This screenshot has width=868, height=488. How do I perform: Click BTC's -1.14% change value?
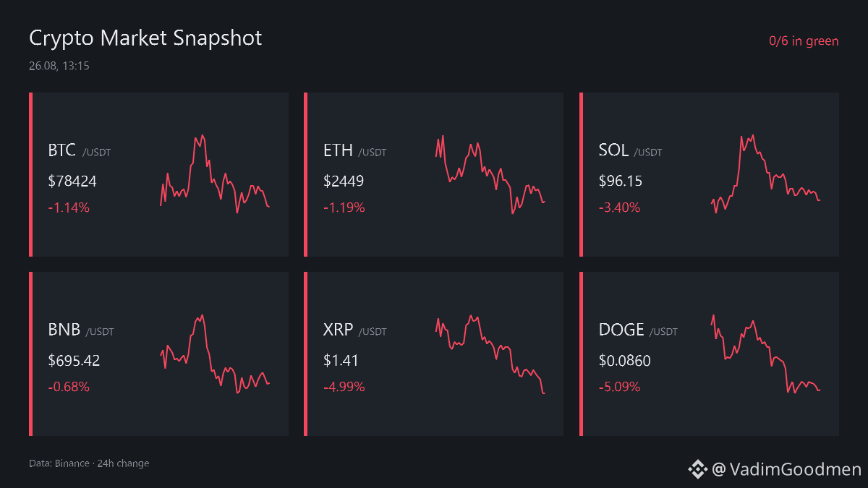[x=69, y=207]
